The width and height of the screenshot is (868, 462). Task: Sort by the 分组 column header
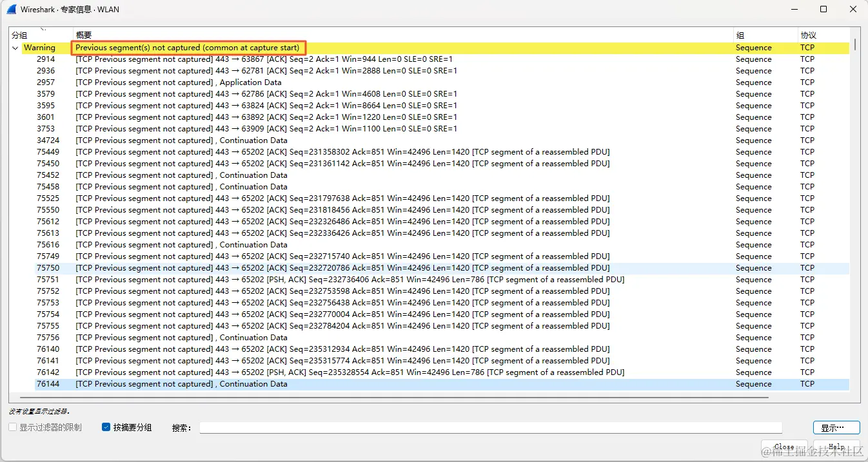coord(41,35)
